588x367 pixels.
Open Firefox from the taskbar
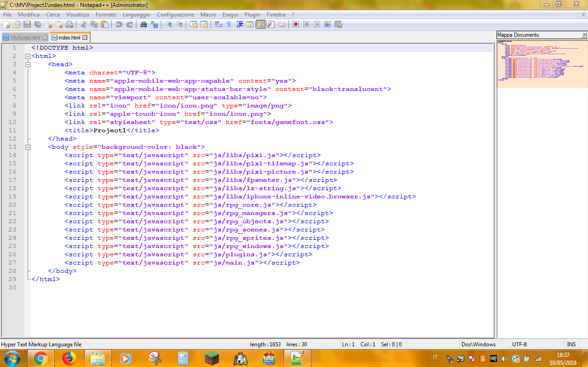(69, 358)
